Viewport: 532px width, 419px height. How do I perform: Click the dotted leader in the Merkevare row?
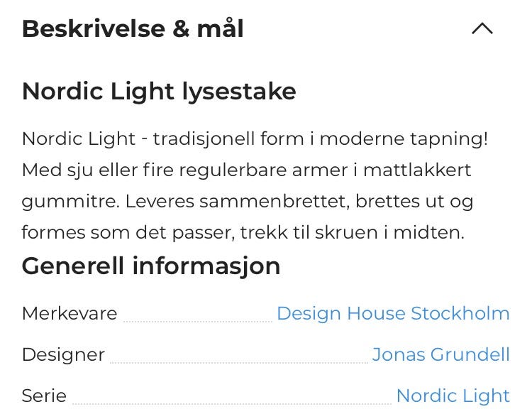pos(197,321)
